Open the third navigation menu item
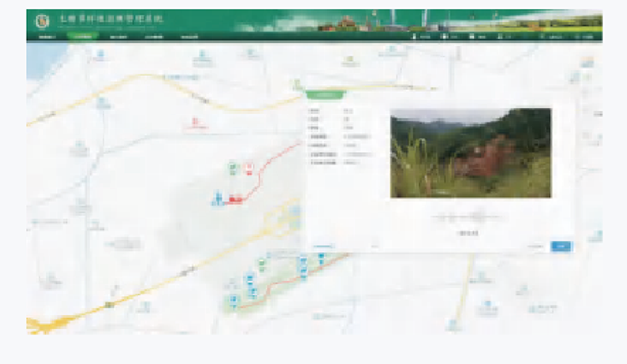The image size is (627, 364). click(118, 38)
